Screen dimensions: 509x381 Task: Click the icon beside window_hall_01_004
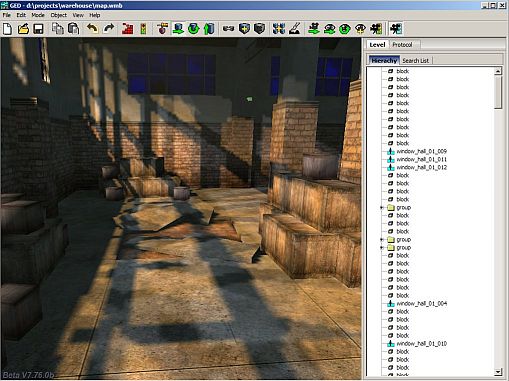pos(391,304)
